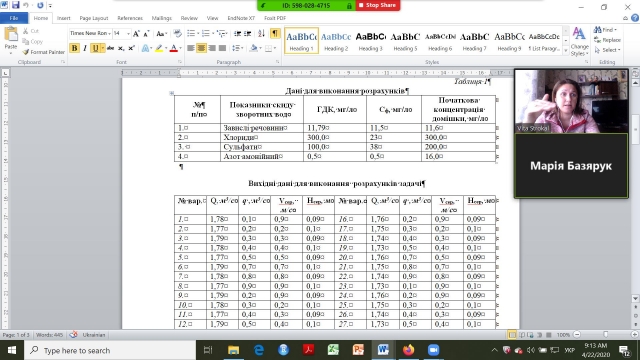The height and width of the screenshot is (360, 640).
Task: Open Change Styles menu
Action: (579, 42)
